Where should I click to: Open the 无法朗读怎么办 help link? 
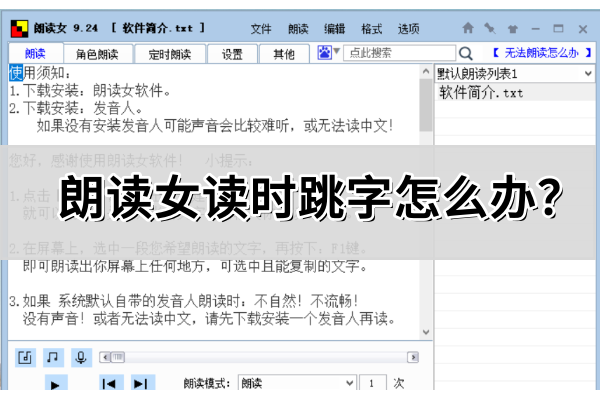tap(541, 53)
